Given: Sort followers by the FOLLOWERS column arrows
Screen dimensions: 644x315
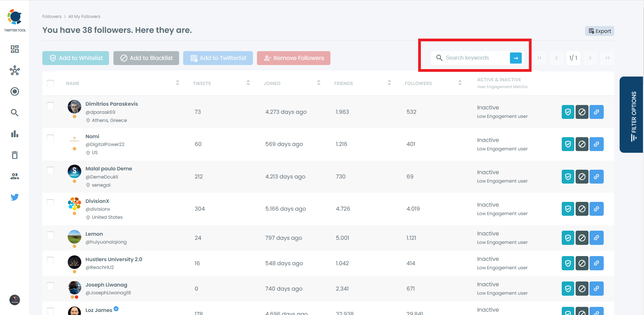Looking at the screenshot, I should click(x=460, y=82).
